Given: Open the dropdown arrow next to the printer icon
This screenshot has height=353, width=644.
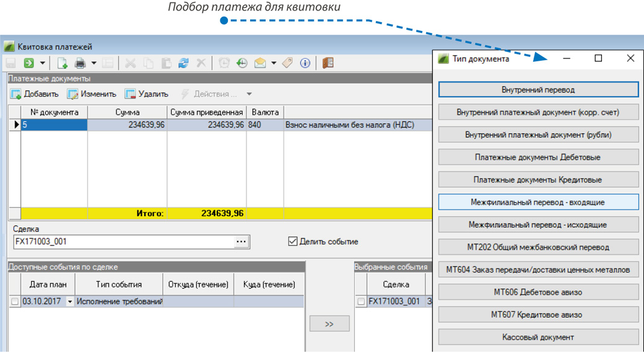Looking at the screenshot, I should (94, 63).
